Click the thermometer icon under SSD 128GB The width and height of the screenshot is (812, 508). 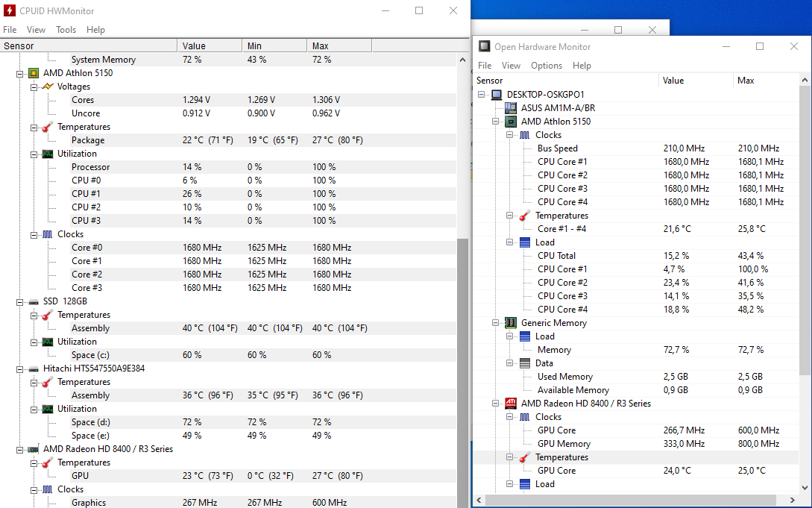48,315
